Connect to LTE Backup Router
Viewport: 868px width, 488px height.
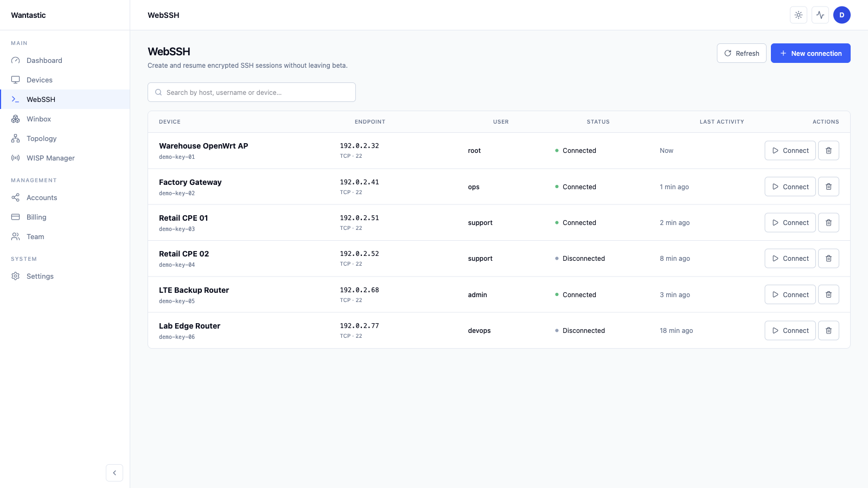[x=790, y=294]
